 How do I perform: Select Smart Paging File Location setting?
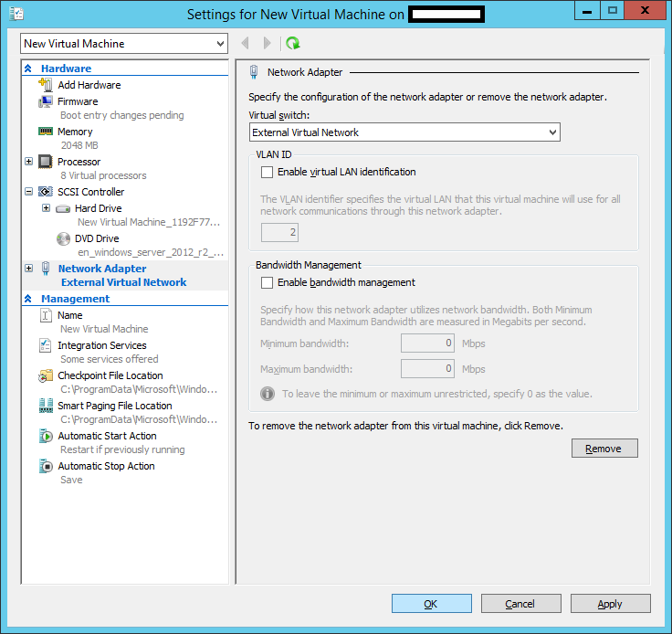(x=115, y=406)
